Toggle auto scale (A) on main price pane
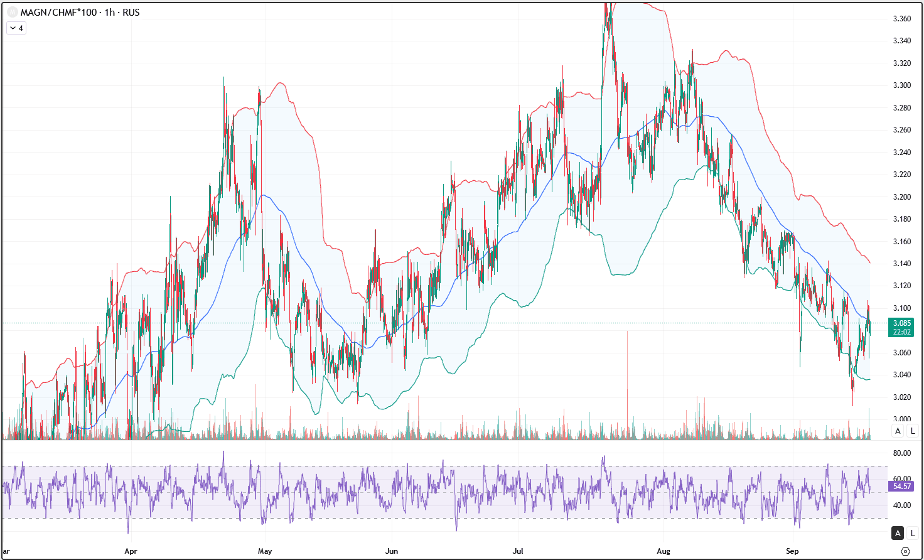The image size is (924, 560). (x=898, y=431)
